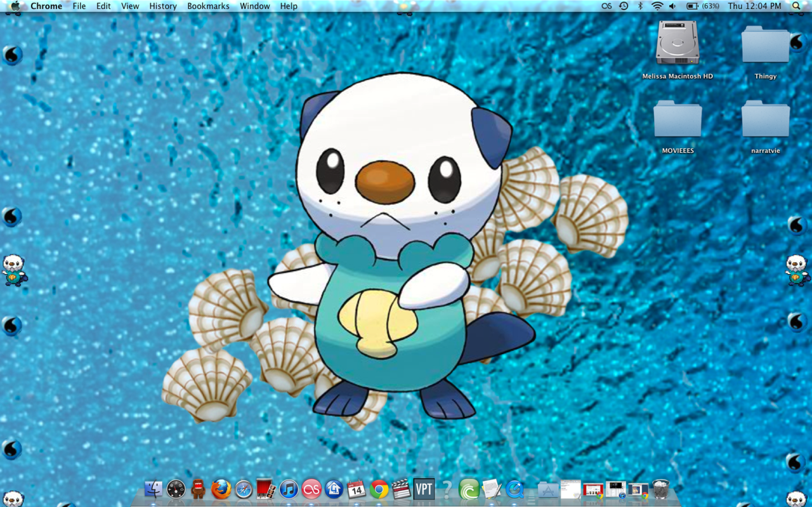Open the File menu
Image resolution: width=812 pixels, height=507 pixels.
(79, 6)
